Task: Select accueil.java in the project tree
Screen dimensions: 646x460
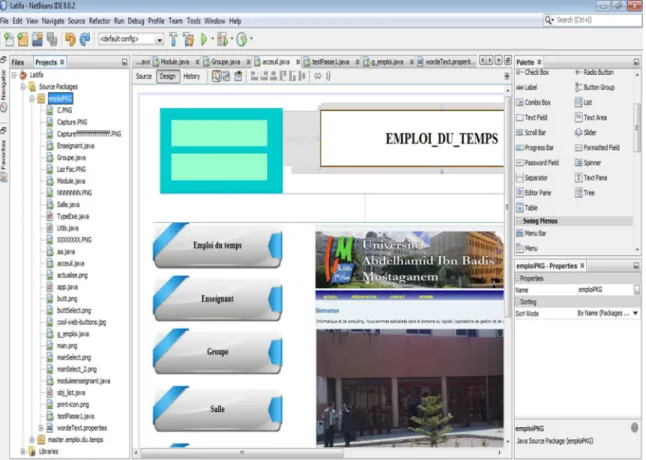Action: click(x=70, y=264)
